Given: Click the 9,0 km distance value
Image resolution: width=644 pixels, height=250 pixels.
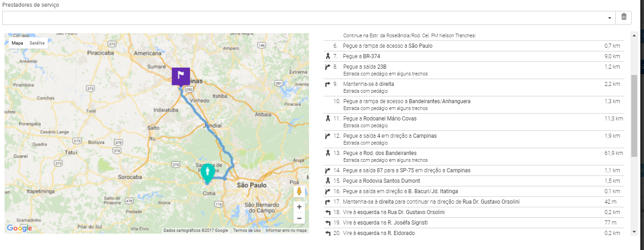Looking at the screenshot, I should click(x=612, y=56).
